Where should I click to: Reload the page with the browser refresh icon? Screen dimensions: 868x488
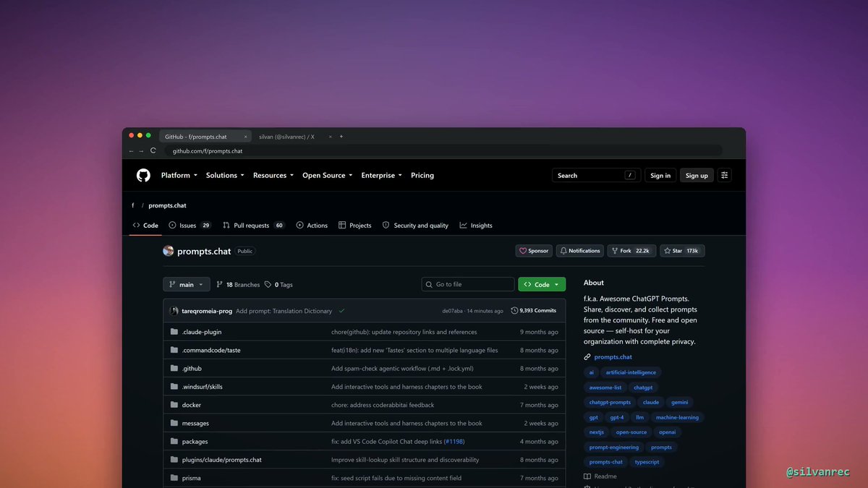click(x=153, y=151)
